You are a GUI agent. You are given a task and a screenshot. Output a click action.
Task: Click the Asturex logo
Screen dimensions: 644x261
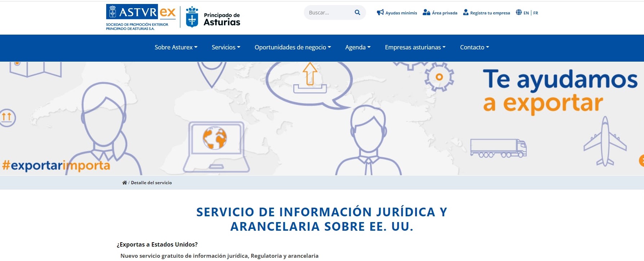[x=141, y=17]
